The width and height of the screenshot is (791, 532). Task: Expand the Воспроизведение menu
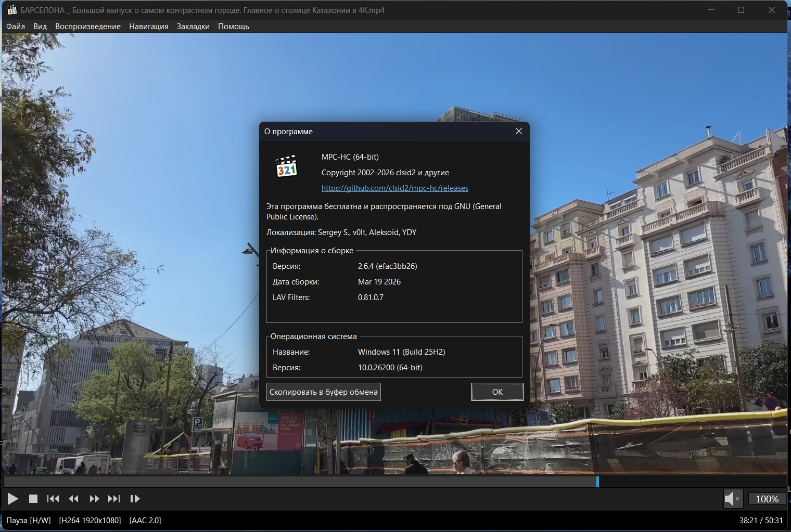click(x=88, y=27)
